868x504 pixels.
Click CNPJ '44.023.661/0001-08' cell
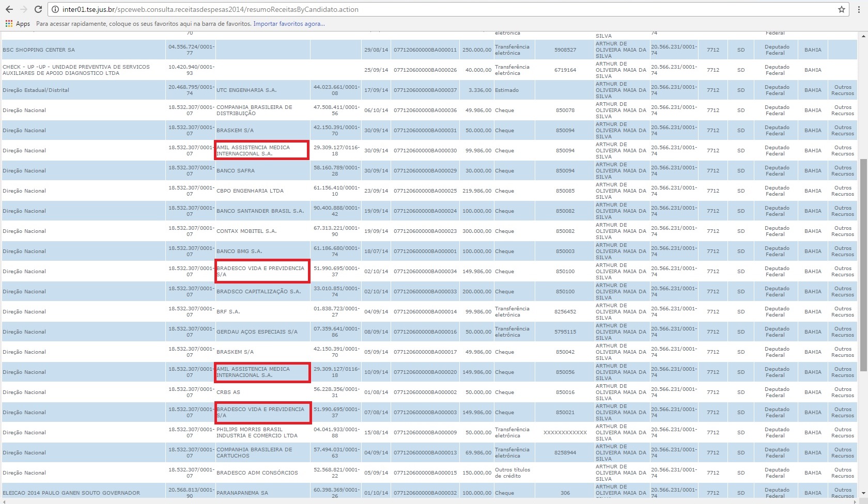click(x=336, y=90)
